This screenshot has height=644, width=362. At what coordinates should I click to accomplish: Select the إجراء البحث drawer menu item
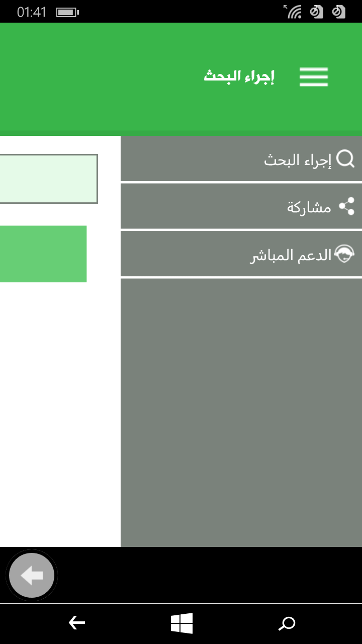[241, 158]
